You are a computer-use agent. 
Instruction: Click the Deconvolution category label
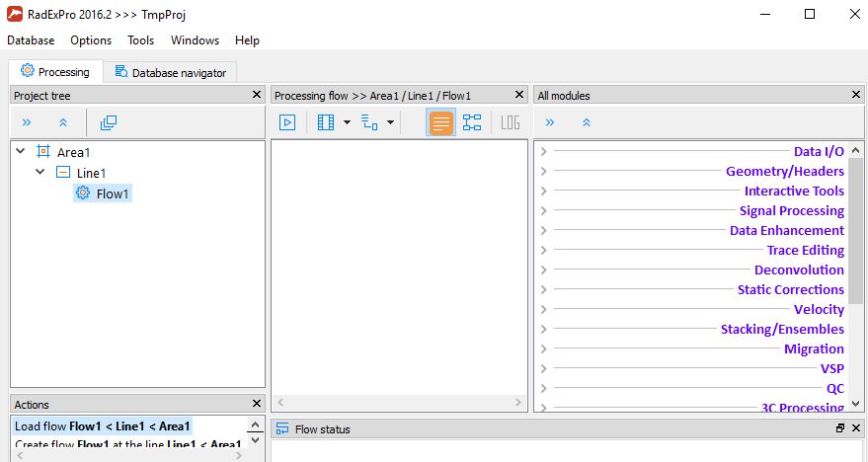[799, 270]
